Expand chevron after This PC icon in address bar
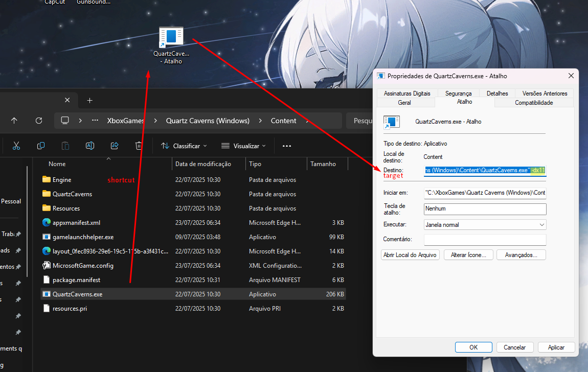The width and height of the screenshot is (588, 372). (x=80, y=121)
